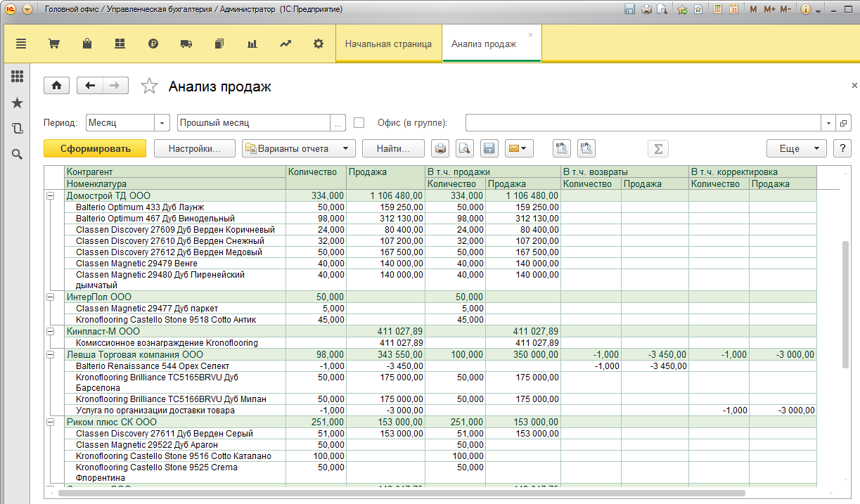Click the vertical scrollbar thumb
Viewport: 860px width, 504px height.
845,304
